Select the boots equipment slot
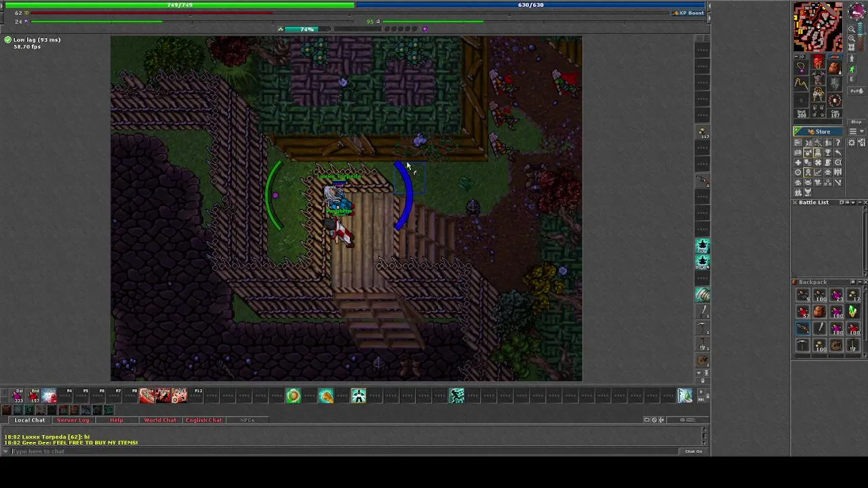 818,110
